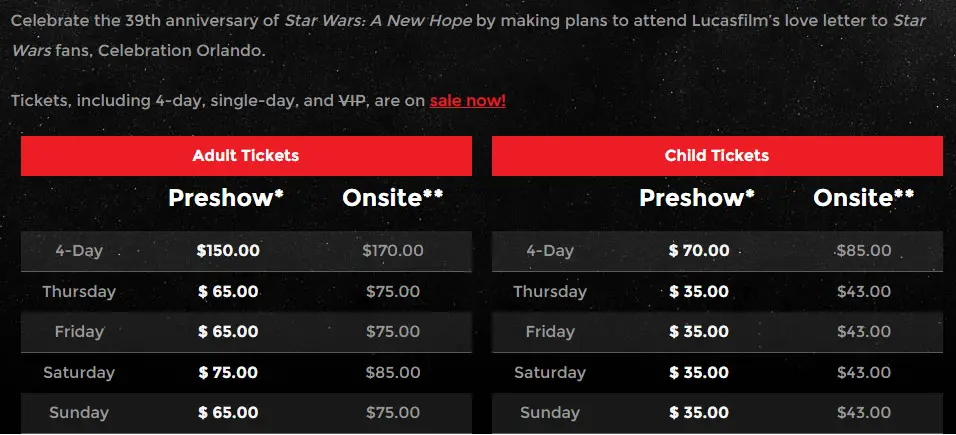Select the adult Sunday row label
The height and width of the screenshot is (435, 956).
click(79, 412)
